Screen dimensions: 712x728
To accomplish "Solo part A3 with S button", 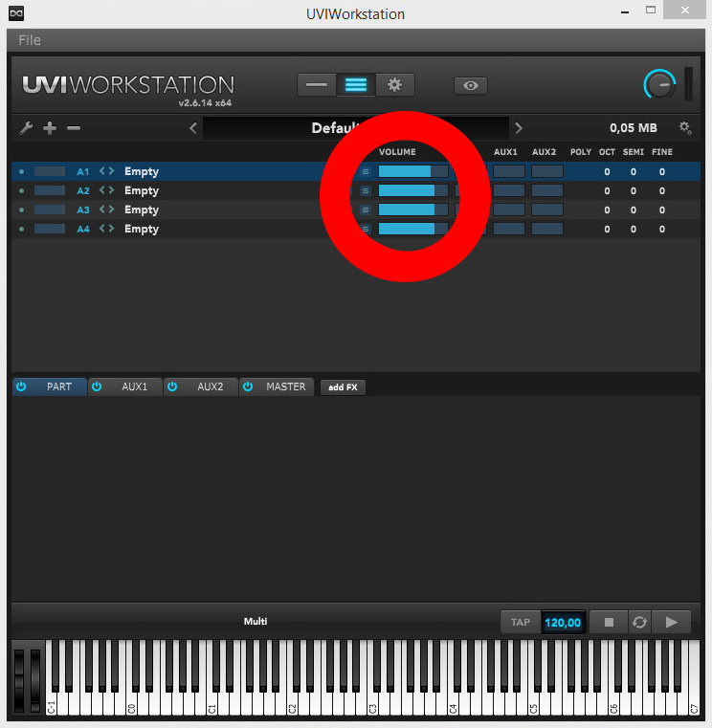I will tap(366, 210).
